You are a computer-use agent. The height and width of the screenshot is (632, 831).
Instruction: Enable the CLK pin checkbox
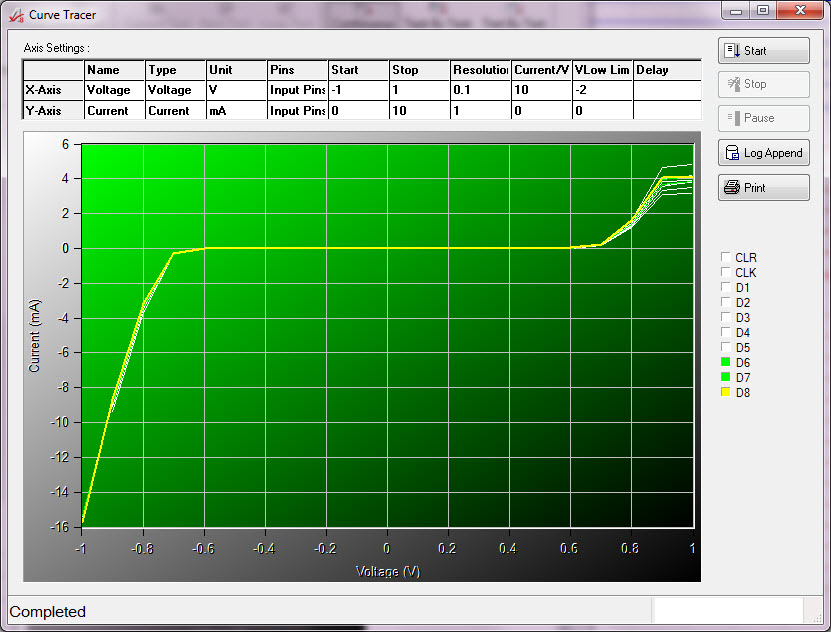click(726, 273)
